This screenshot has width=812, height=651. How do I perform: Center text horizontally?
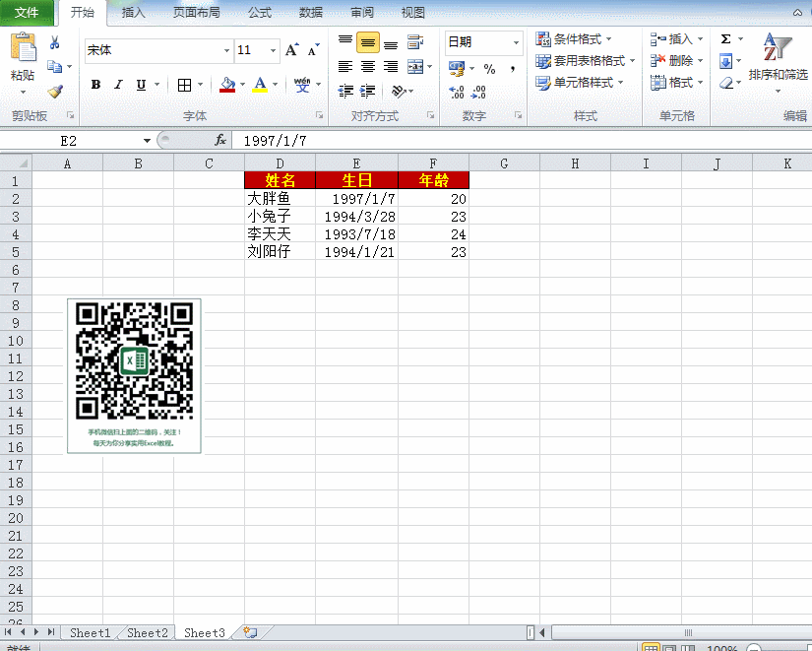pos(368,66)
